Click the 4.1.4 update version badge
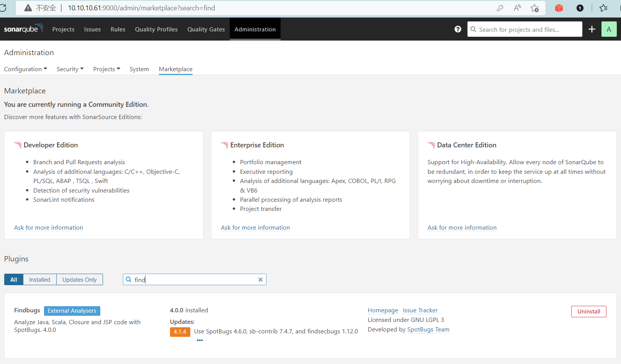The image size is (621, 364). [x=180, y=332]
